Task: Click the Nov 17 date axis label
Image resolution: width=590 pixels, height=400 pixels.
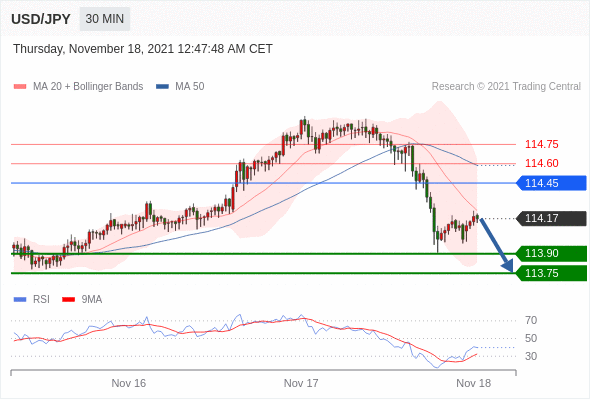Action: [x=301, y=383]
